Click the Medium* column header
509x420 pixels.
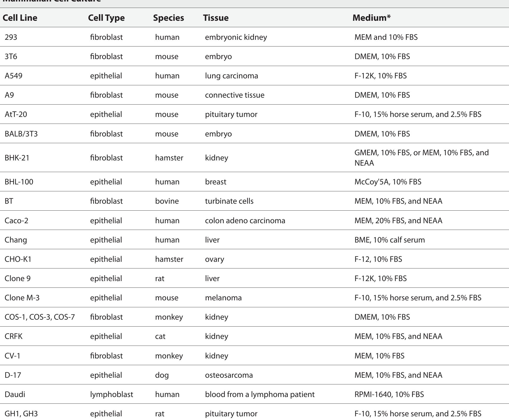pyautogui.click(x=371, y=18)
